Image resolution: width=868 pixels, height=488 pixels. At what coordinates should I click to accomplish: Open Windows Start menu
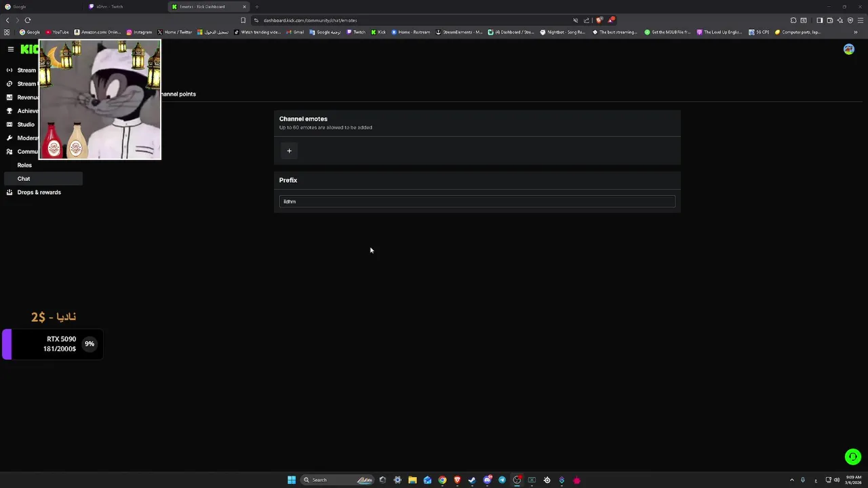tap(292, 480)
